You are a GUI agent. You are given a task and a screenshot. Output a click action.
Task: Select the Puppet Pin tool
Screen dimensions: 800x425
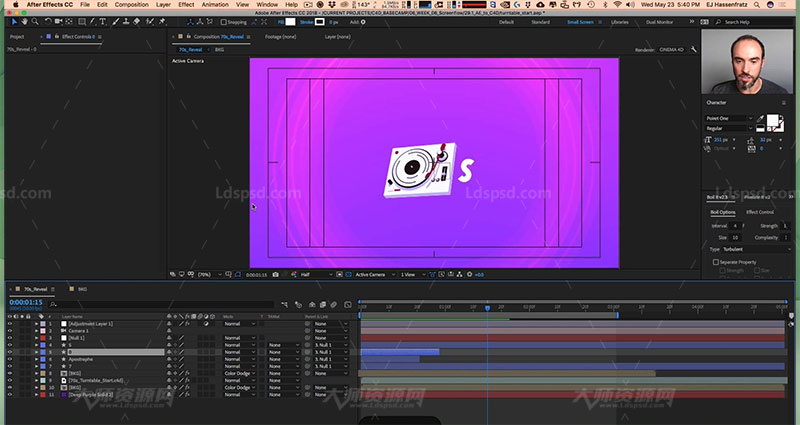click(x=162, y=21)
